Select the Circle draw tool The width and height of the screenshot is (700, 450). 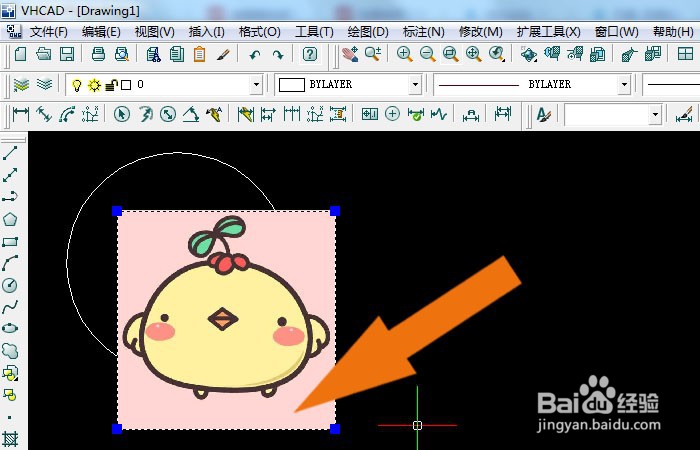[10, 285]
